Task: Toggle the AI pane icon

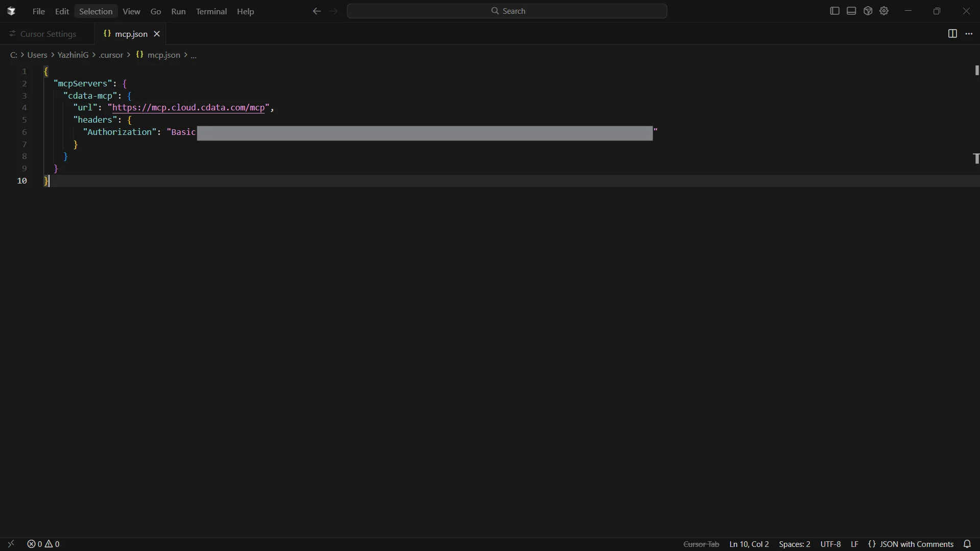Action: [868, 11]
